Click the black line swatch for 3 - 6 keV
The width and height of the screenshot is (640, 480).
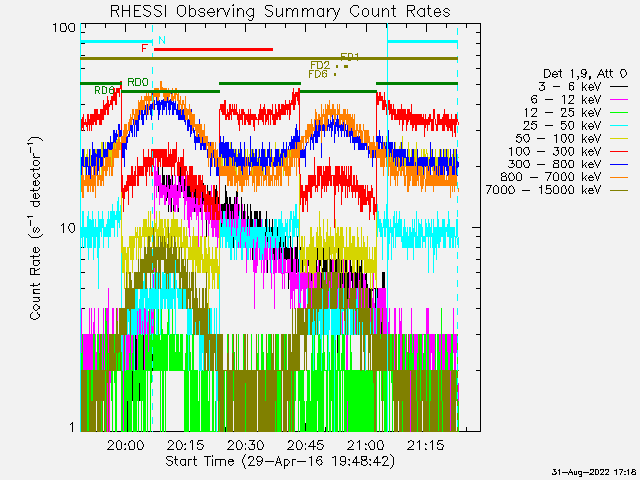[x=619, y=87]
